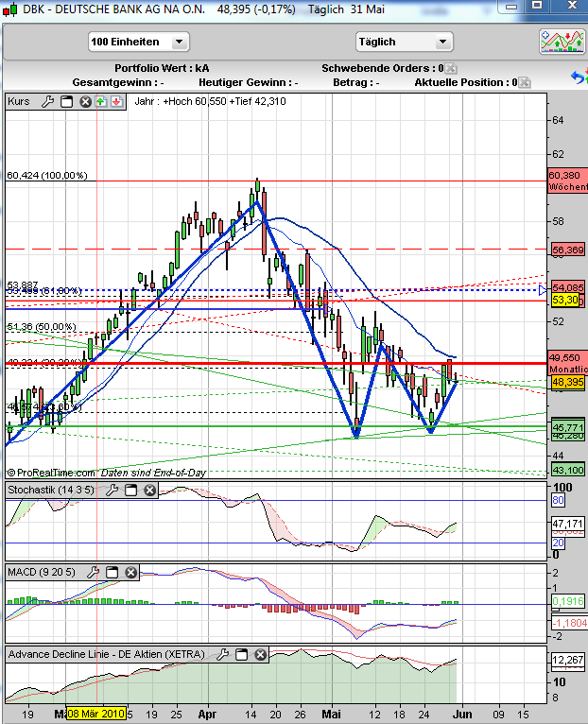588x724 pixels.
Task: Open Advance Decline Linie settings wrench
Action: tap(223, 654)
